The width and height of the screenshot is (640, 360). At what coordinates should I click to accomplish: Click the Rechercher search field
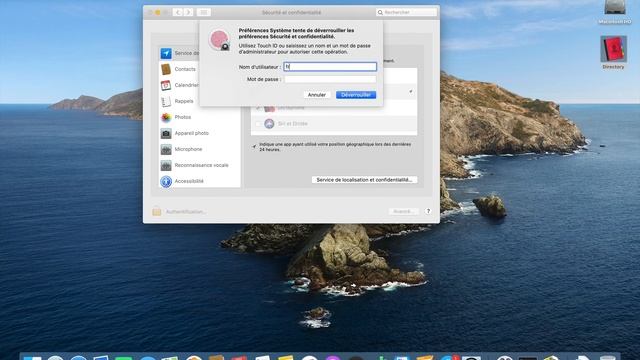406,12
